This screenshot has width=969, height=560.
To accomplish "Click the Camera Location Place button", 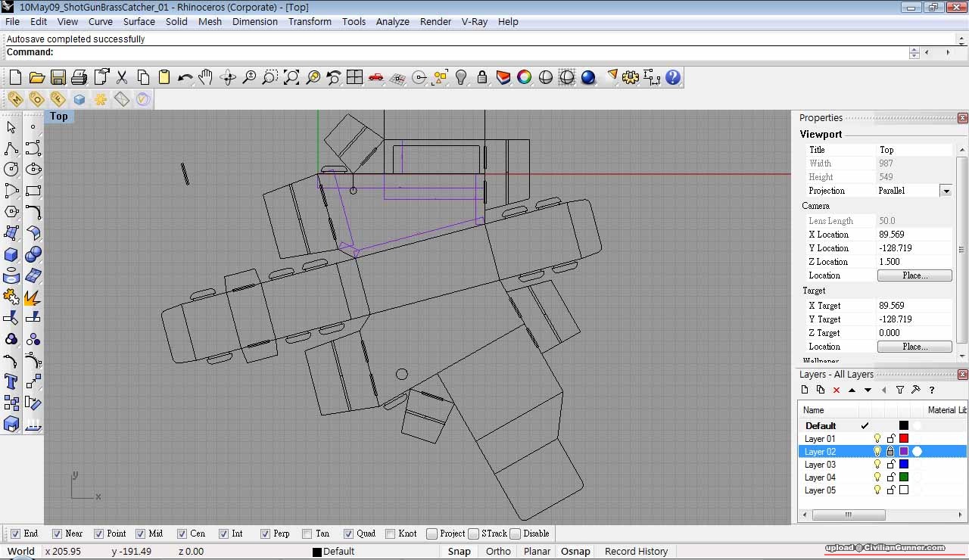I will 914,275.
